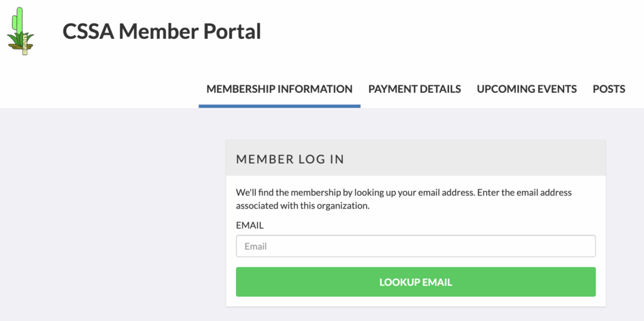
Task: Click the word Portal in the page title
Action: [x=231, y=31]
